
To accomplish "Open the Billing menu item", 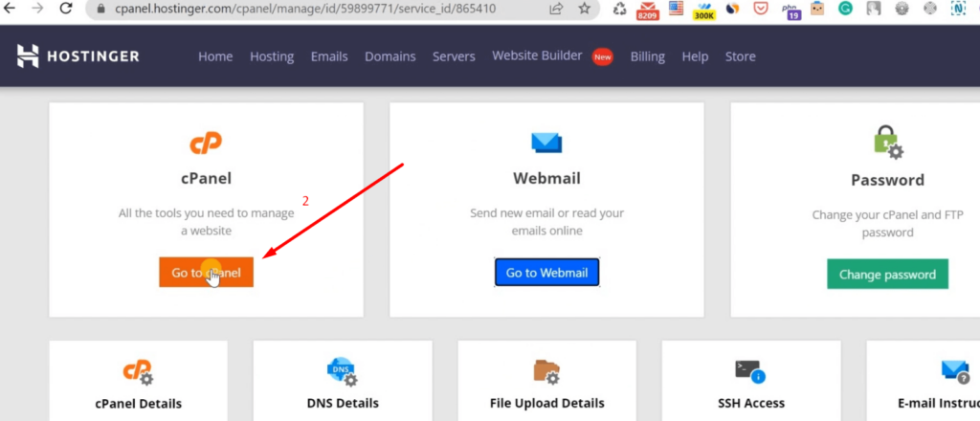I will [x=648, y=56].
